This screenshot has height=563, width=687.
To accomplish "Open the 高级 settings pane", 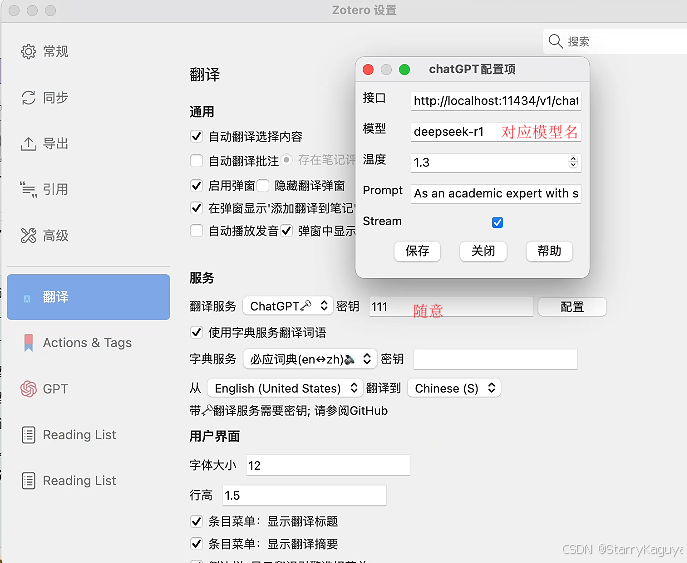I will pos(89,236).
